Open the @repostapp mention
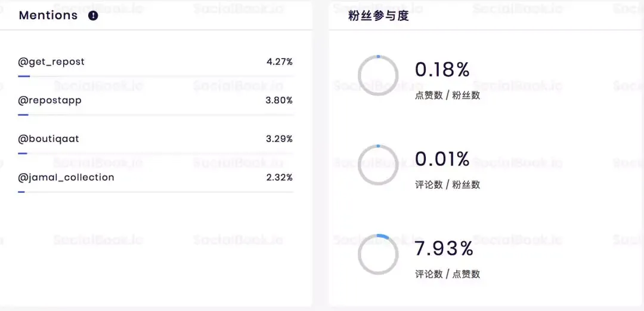The height and width of the screenshot is (311, 644). 49,100
